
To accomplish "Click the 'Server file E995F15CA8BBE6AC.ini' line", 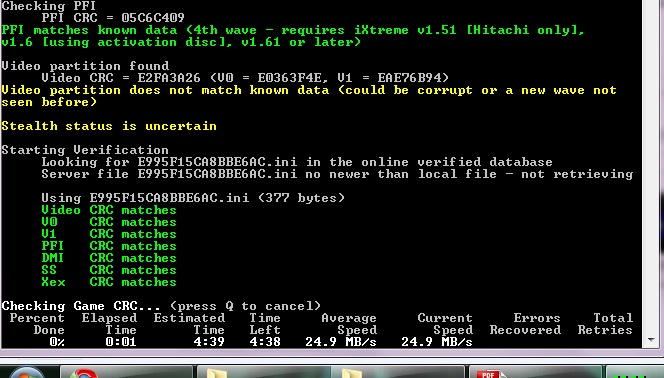I will pos(337,174).
